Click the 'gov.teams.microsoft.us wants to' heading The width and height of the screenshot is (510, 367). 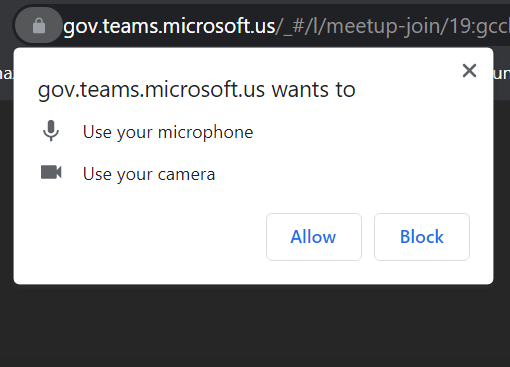point(197,90)
